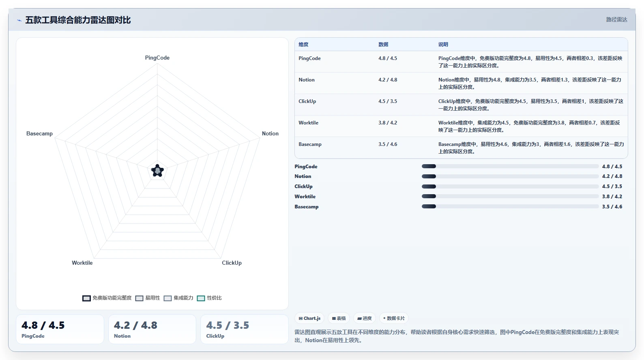Click the PingCode progress bar
The height and width of the screenshot is (360, 644).
[510, 166]
